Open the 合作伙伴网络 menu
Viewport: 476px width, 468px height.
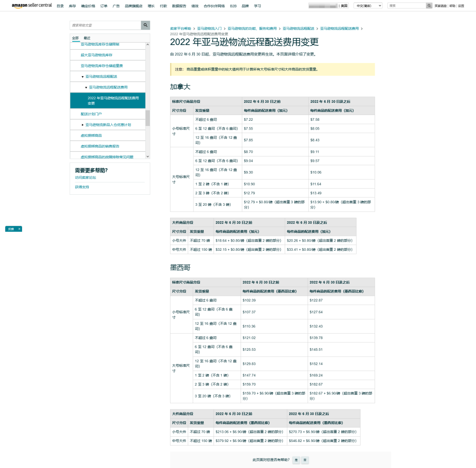coord(214,6)
